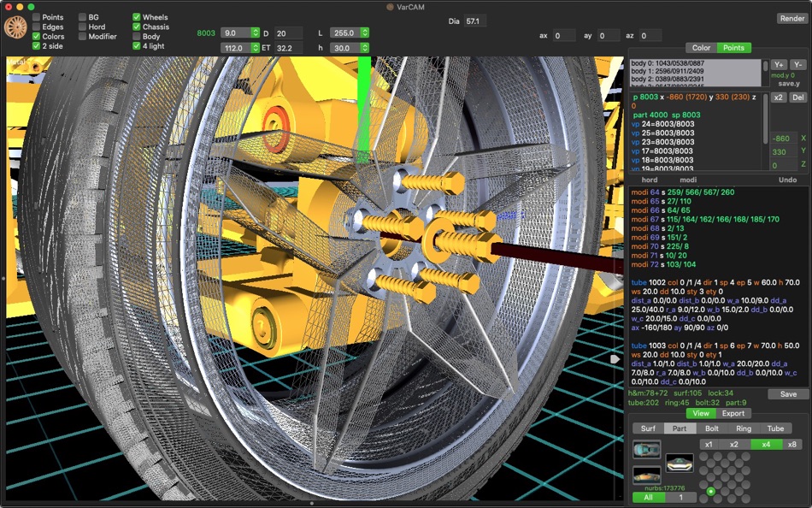Select the Part segment

pyautogui.click(x=680, y=428)
